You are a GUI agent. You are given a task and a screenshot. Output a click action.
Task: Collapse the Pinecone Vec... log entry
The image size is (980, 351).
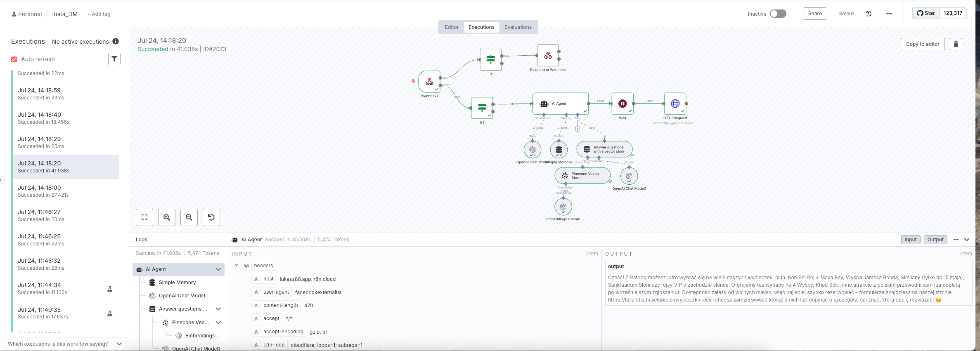click(x=218, y=323)
